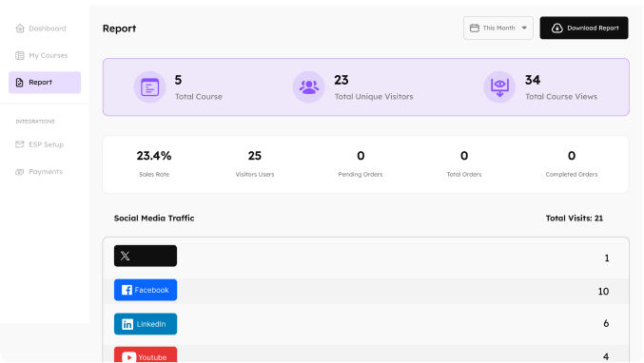Image resolution: width=644 pixels, height=363 pixels.
Task: Click the Payments card icon
Action: coord(20,172)
